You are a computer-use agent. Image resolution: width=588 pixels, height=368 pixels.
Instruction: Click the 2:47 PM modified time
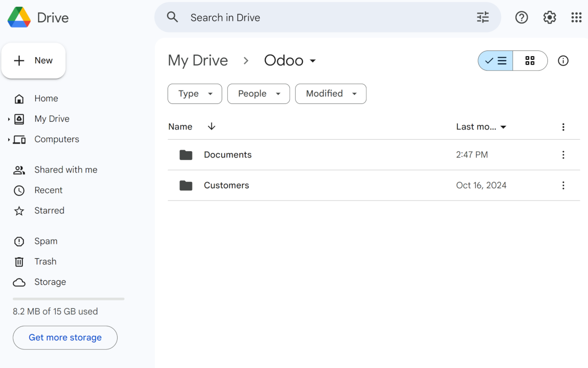472,155
